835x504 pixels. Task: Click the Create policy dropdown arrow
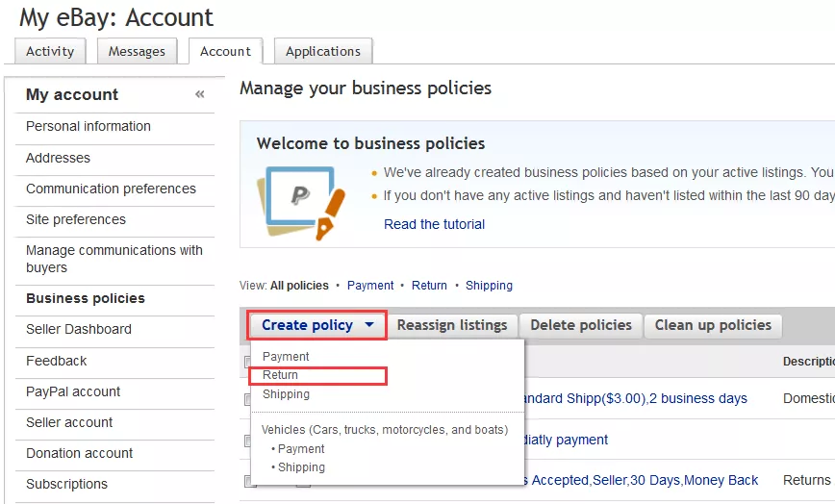pos(369,325)
